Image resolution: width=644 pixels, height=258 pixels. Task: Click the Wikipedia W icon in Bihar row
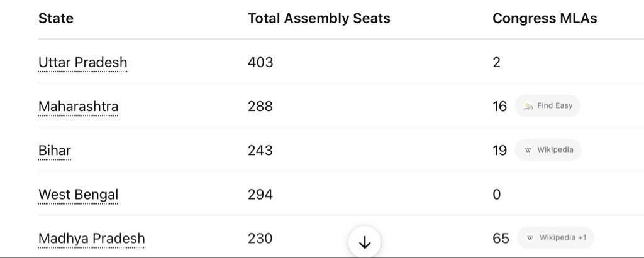(x=528, y=150)
